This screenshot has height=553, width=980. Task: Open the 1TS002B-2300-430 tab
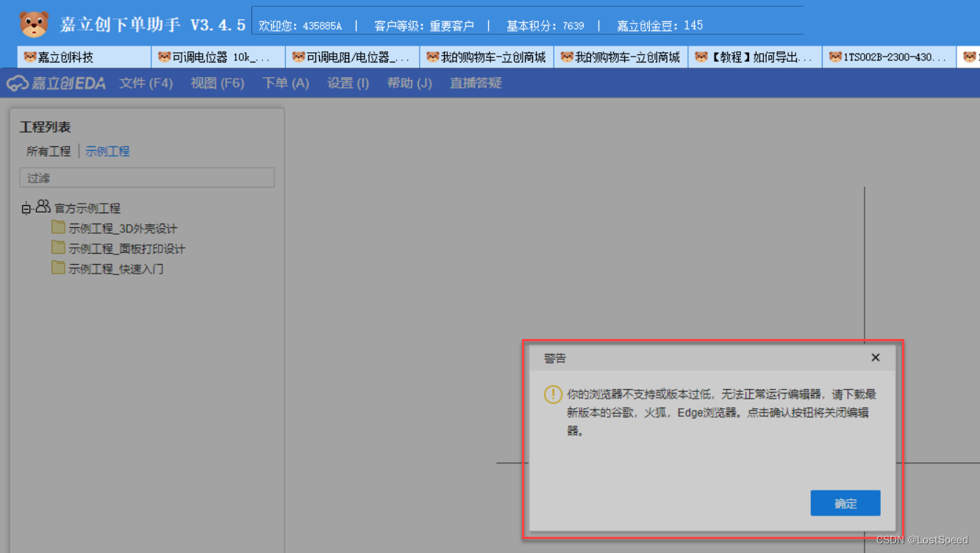(889, 57)
